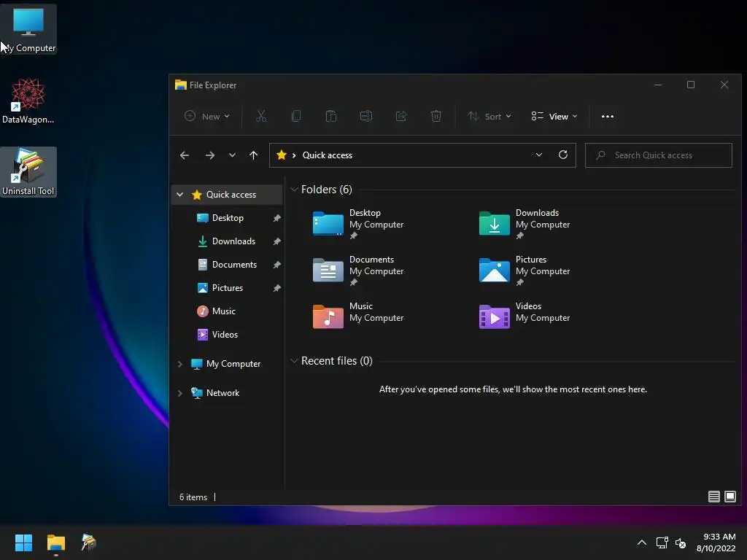747x560 pixels.
Task: Click the network tray icon
Action: [662, 542]
